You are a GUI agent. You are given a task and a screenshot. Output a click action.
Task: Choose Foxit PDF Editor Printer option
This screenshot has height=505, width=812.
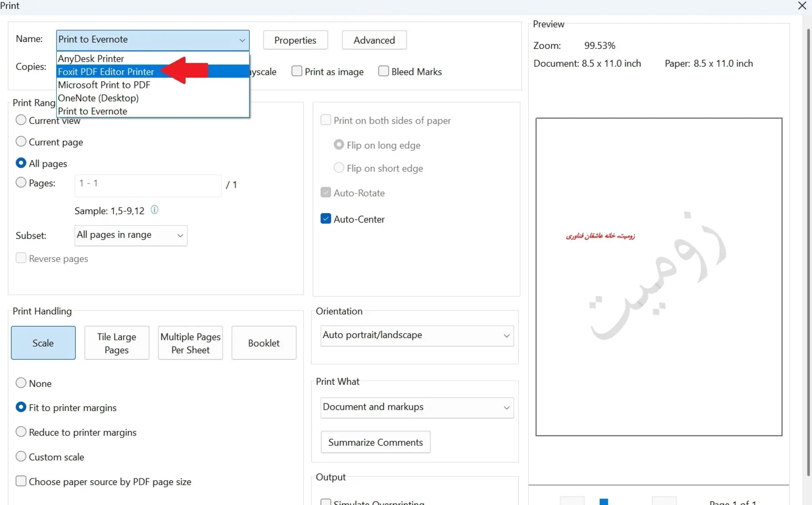click(x=153, y=71)
